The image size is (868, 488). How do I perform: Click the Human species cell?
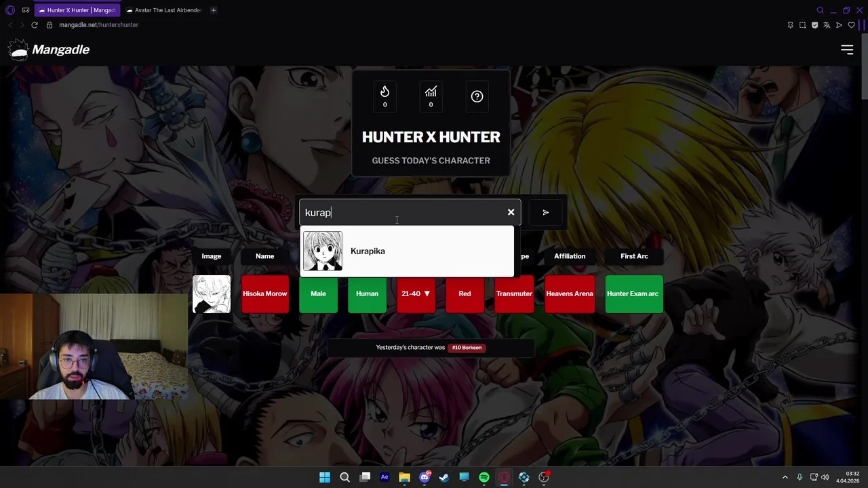[x=367, y=293]
